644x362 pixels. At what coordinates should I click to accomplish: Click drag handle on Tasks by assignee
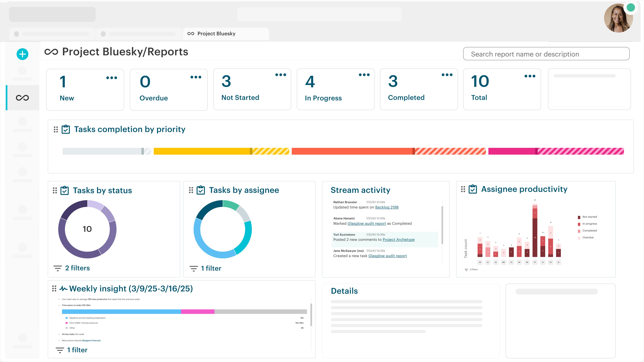pos(191,190)
